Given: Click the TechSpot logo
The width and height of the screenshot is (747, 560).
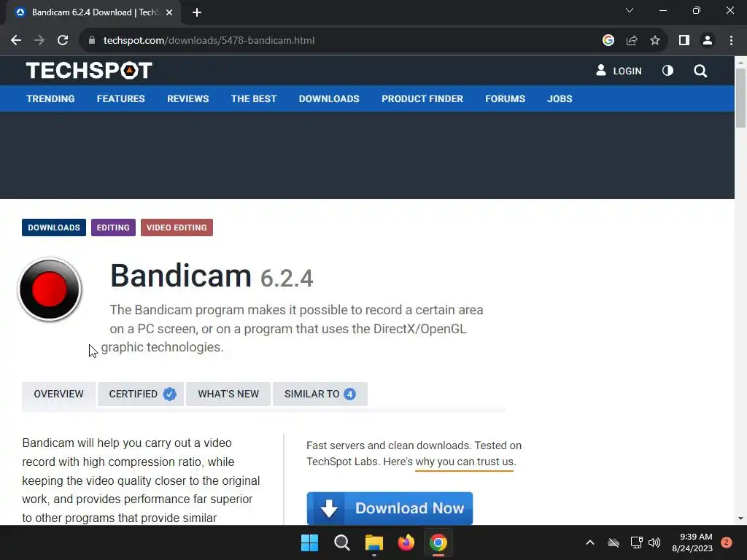Looking at the screenshot, I should point(89,71).
